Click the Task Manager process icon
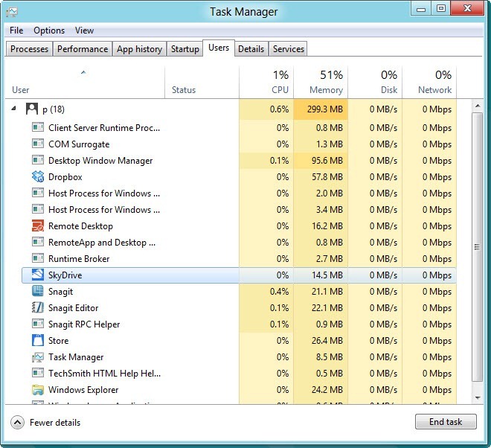Screen dimensions: 491x448 click(38, 357)
